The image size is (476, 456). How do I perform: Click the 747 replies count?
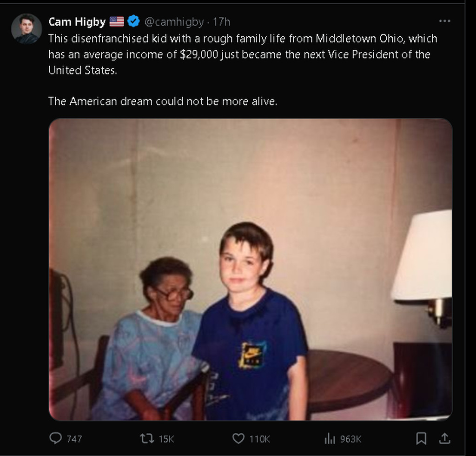click(74, 439)
